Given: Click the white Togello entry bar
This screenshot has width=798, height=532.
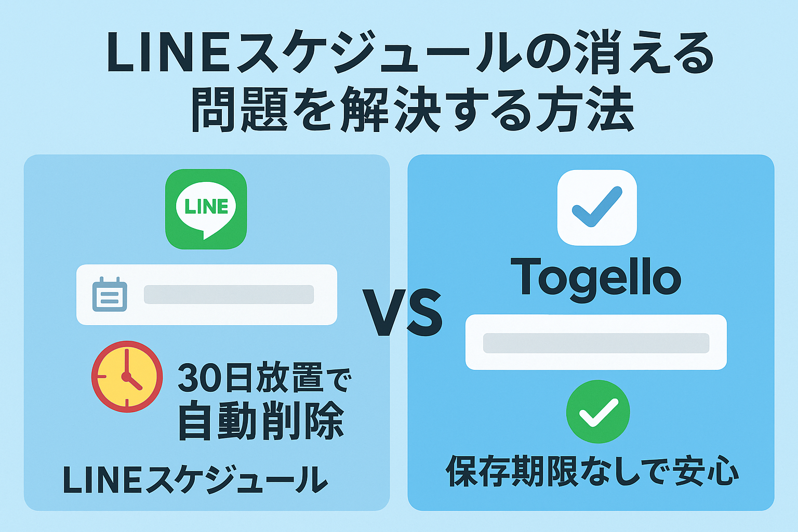Looking at the screenshot, I should (x=596, y=342).
